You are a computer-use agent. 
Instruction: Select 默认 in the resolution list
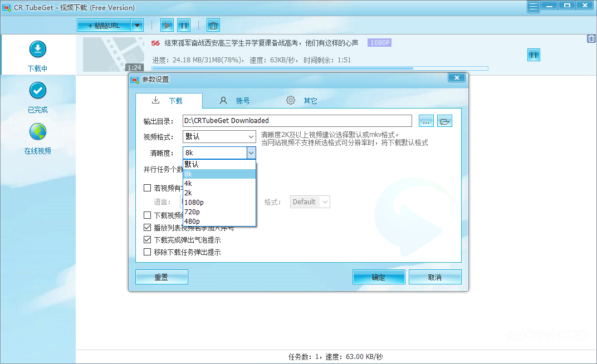pos(219,164)
